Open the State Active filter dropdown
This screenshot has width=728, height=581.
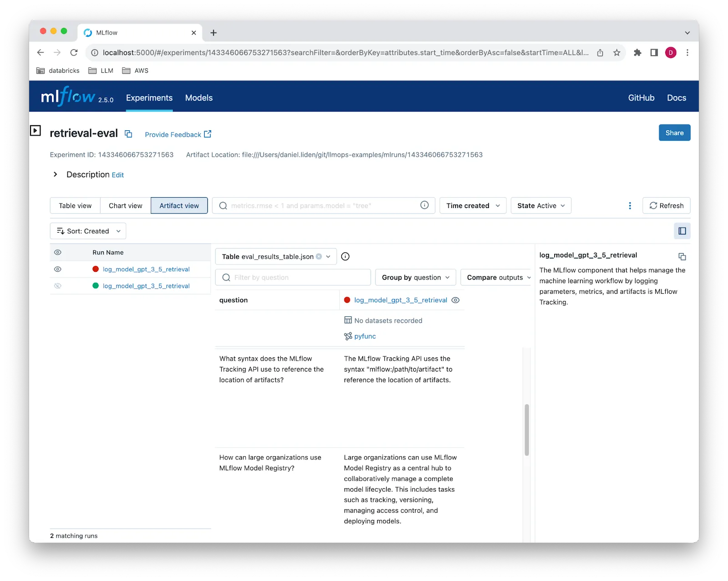(541, 205)
